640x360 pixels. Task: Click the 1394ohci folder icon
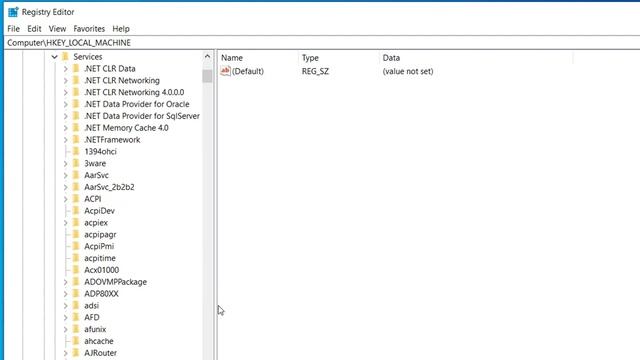(x=76, y=151)
